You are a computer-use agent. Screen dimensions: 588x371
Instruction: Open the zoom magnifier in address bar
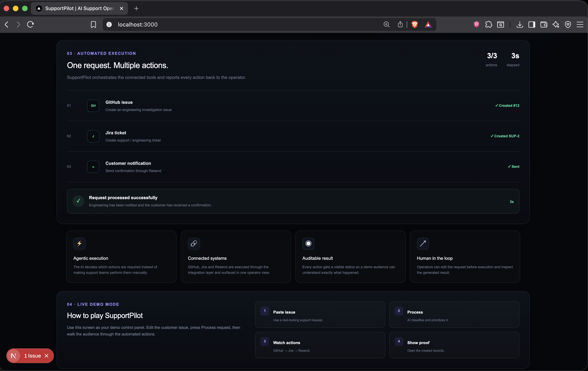point(386,24)
